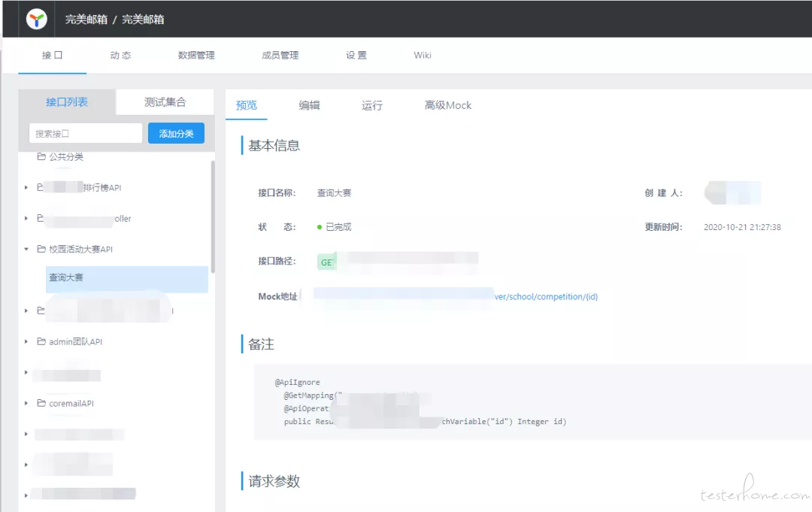
Task: Click the 添加分类 button
Action: coord(176,134)
